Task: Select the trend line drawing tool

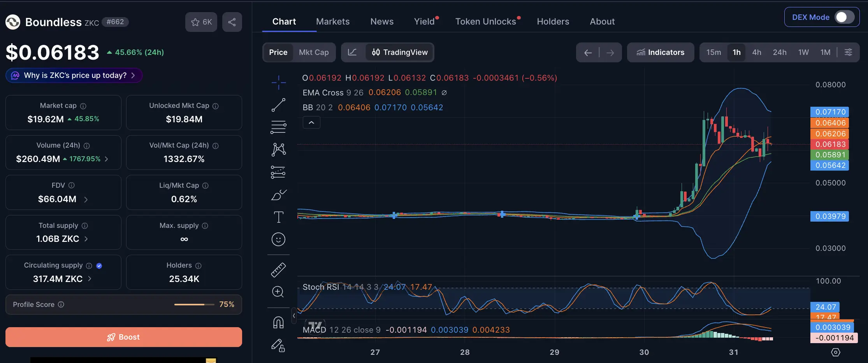Action: 278,105
